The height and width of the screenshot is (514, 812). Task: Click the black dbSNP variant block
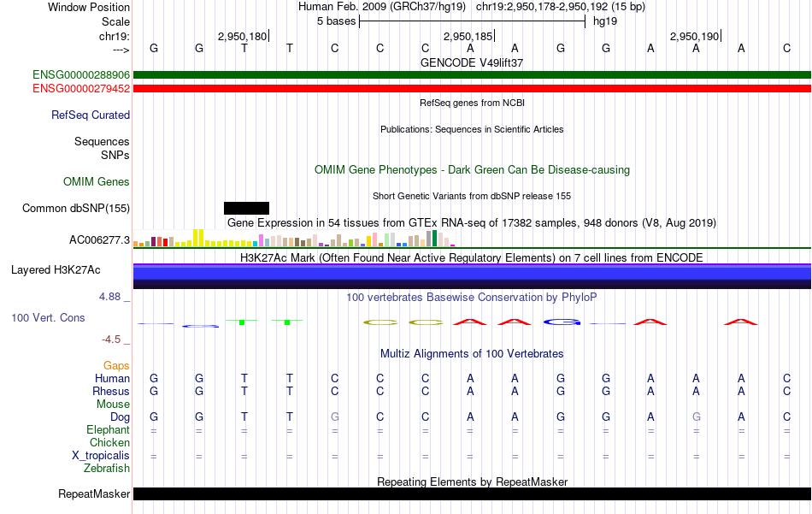246,209
